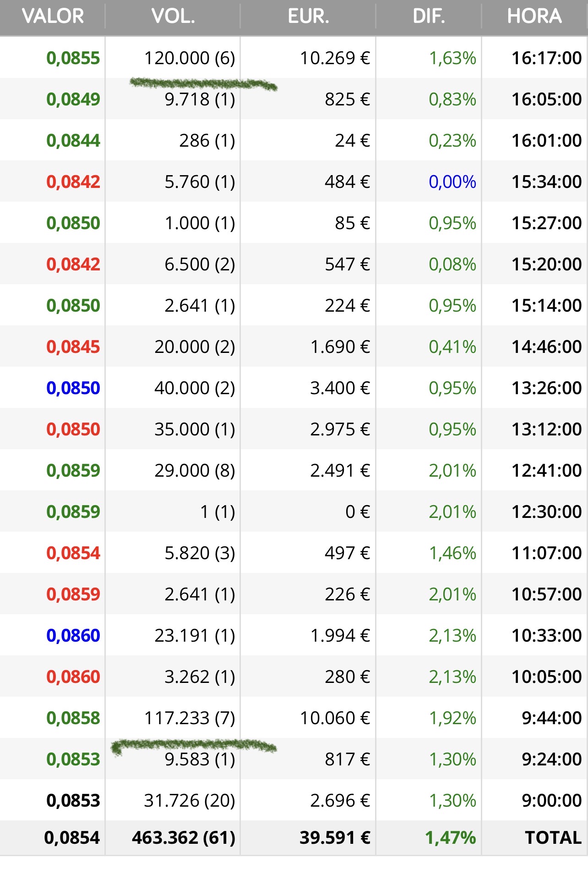588x869 pixels.
Task: Sort by the VALOR column header
Action: click(53, 16)
